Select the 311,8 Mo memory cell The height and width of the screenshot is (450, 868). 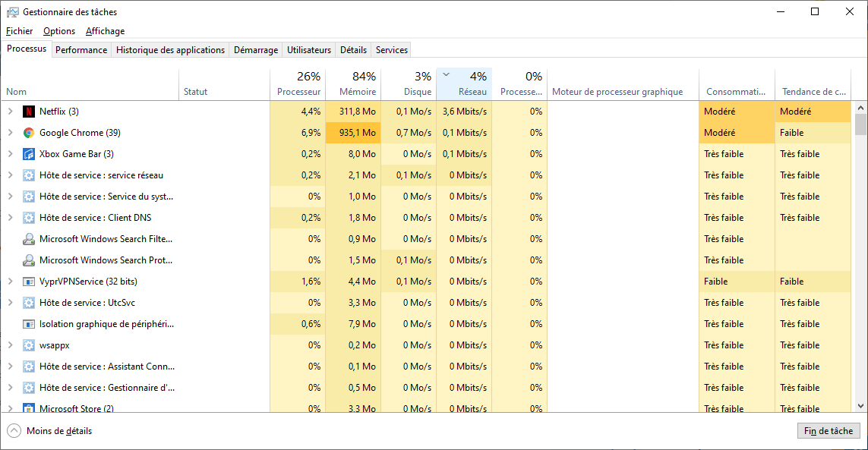(x=353, y=112)
